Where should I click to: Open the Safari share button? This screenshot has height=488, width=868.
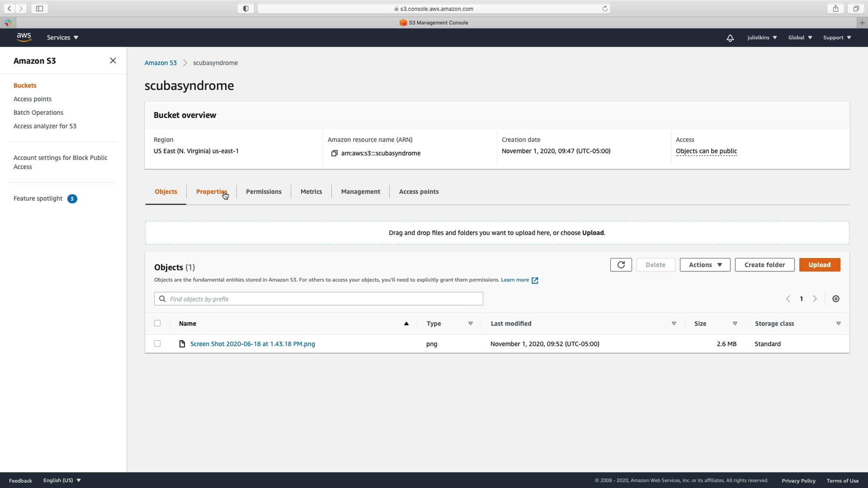click(x=835, y=8)
